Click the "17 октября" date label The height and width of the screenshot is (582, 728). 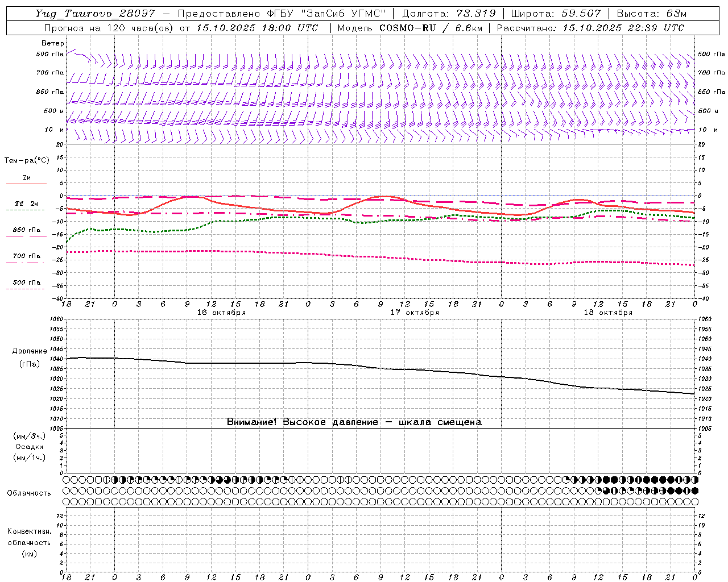(415, 313)
